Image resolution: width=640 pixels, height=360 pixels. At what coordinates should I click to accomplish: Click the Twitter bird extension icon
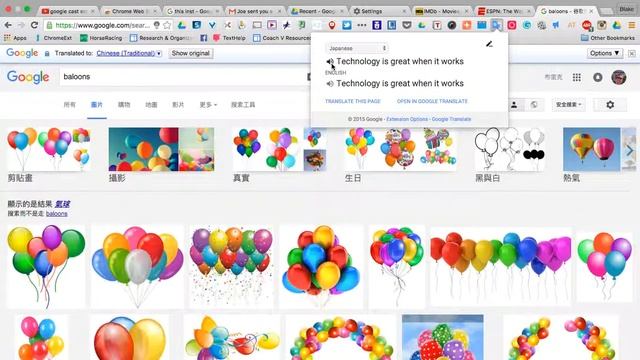click(x=347, y=25)
